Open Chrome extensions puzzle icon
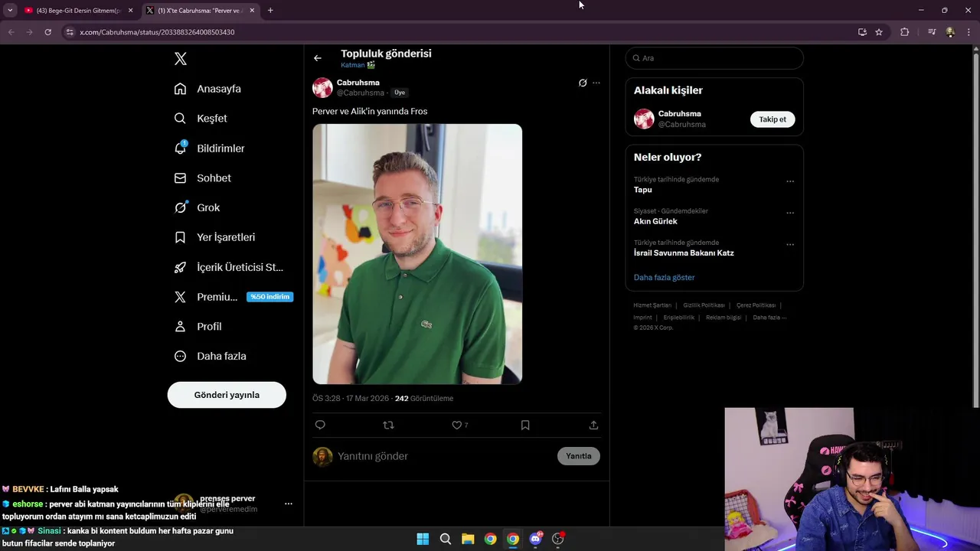The image size is (980, 551). point(905,32)
